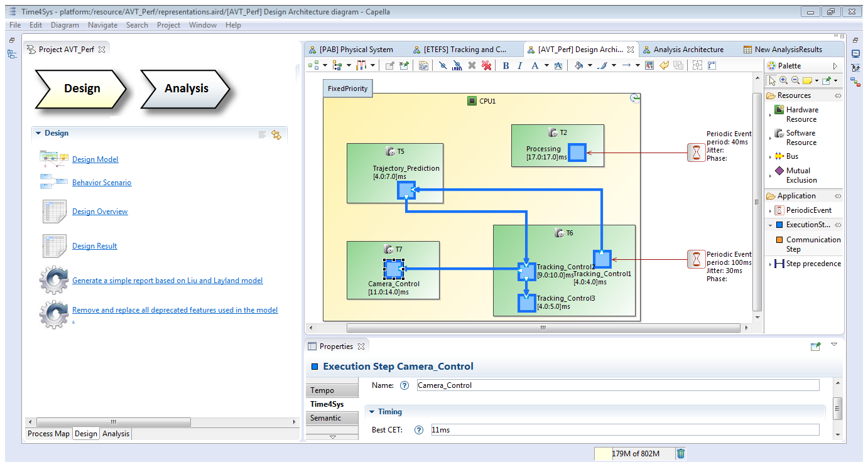
Task: Open the Time4Sys properties tab
Action: (x=327, y=404)
